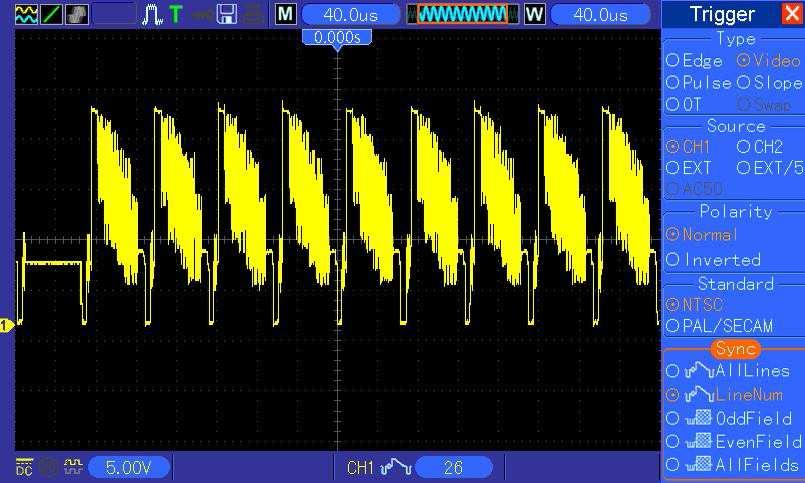805x483 pixels.
Task: Select EvenField sync mode
Action: coord(734,441)
